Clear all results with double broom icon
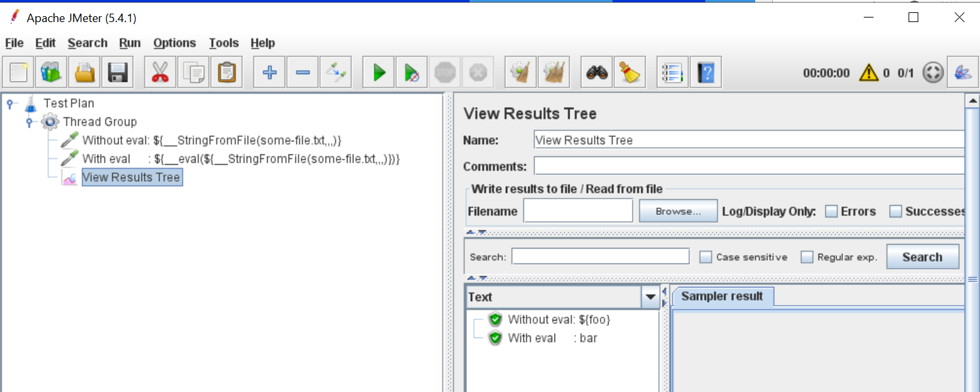This screenshot has height=392, width=980. pyautogui.click(x=553, y=71)
